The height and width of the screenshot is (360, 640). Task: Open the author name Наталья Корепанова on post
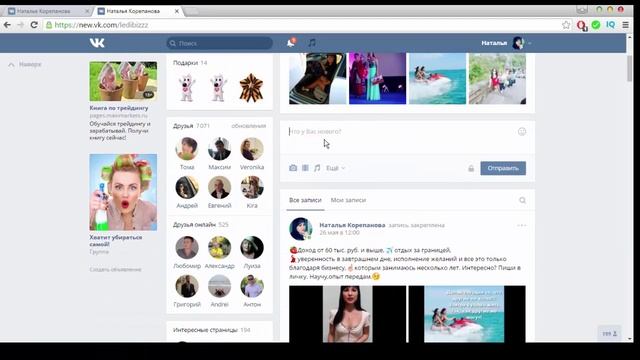click(352, 225)
